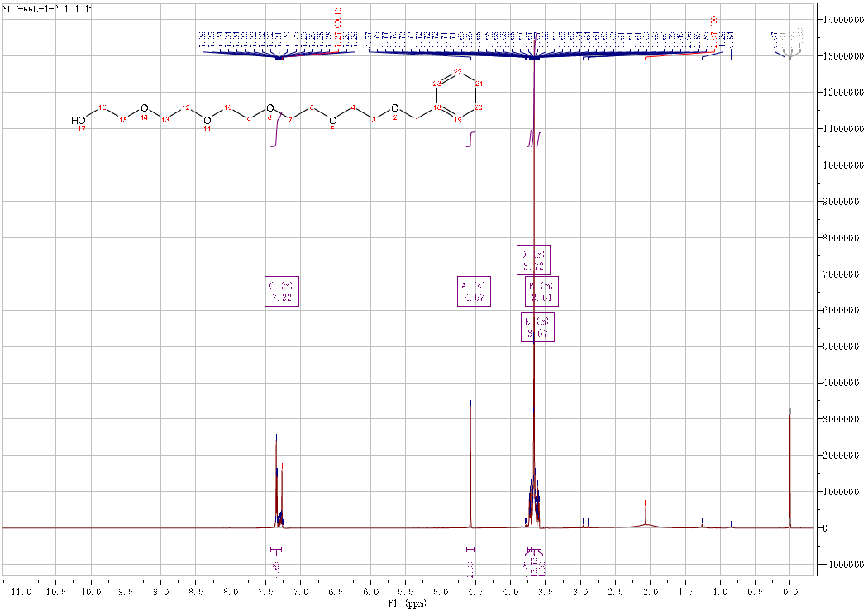Click the TMS reference peak at 0.0 ppm
This screenshot has height=611, width=868.
[790, 470]
